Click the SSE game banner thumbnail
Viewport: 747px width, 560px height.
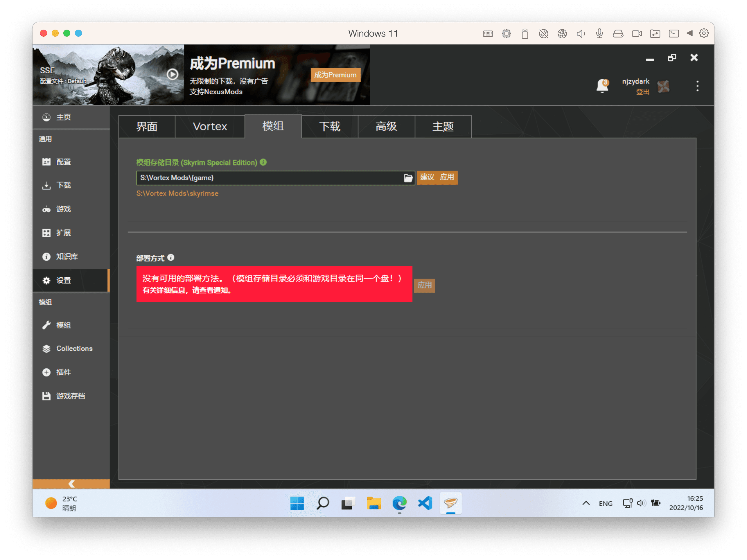point(108,75)
